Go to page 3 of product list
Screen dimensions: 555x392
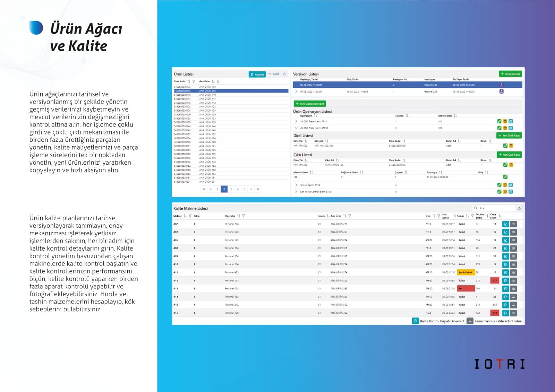coord(231,189)
